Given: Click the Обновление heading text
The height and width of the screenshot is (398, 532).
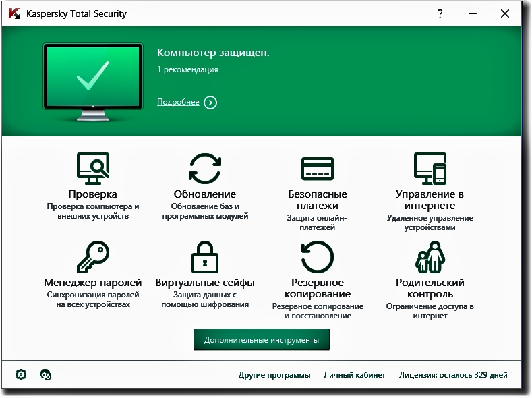Looking at the screenshot, I should pos(205,194).
